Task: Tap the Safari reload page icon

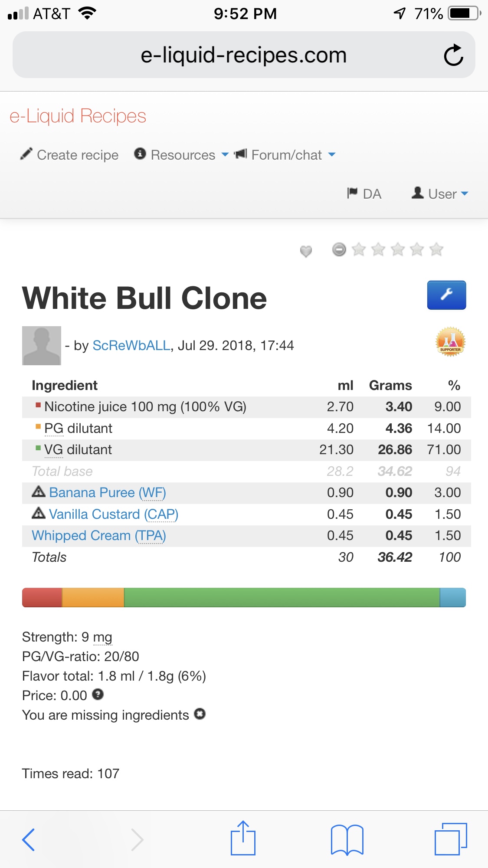Action: [x=453, y=55]
